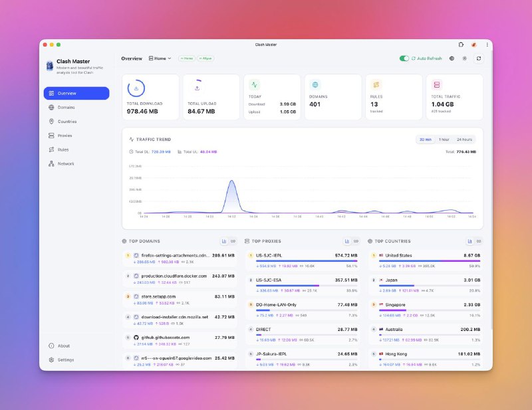The height and width of the screenshot is (410, 532).
Task: Open the Home backend dropdown
Action: [160, 58]
